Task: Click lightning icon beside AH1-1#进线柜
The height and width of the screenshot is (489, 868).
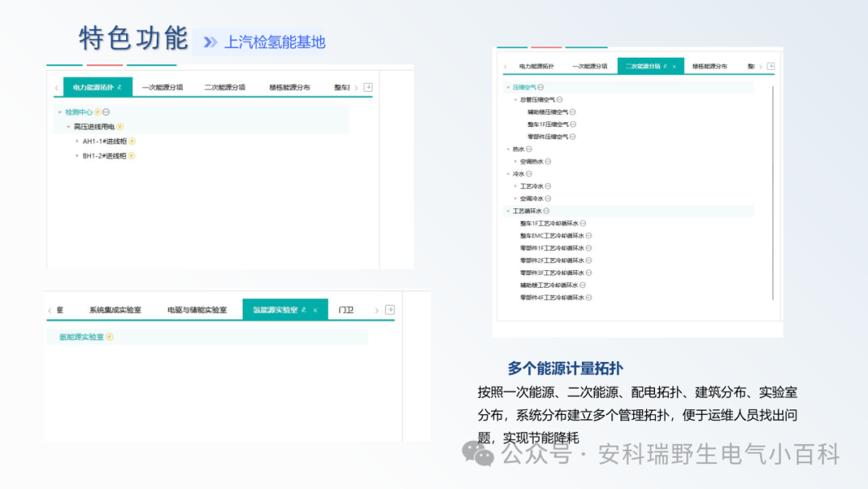Action: tap(132, 142)
